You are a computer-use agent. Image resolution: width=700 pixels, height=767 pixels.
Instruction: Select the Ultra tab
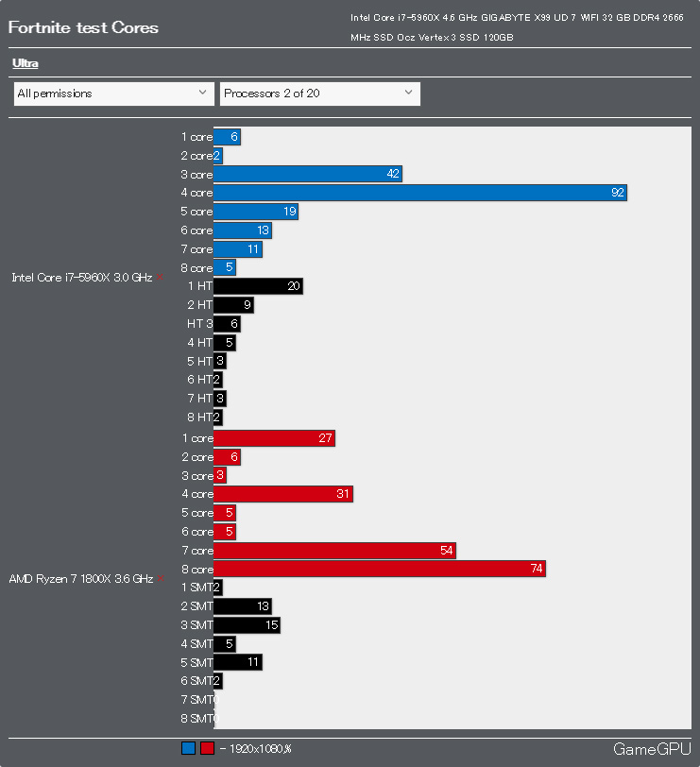coord(25,63)
